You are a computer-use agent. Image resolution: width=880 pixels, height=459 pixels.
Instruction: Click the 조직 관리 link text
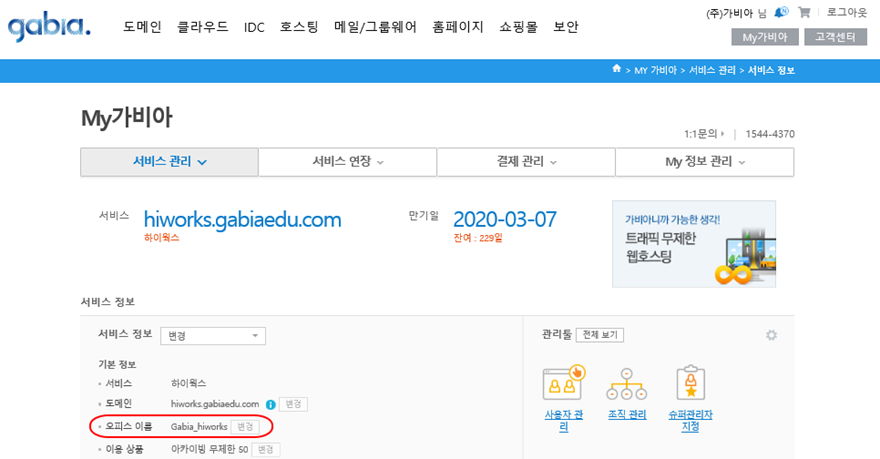point(627,415)
